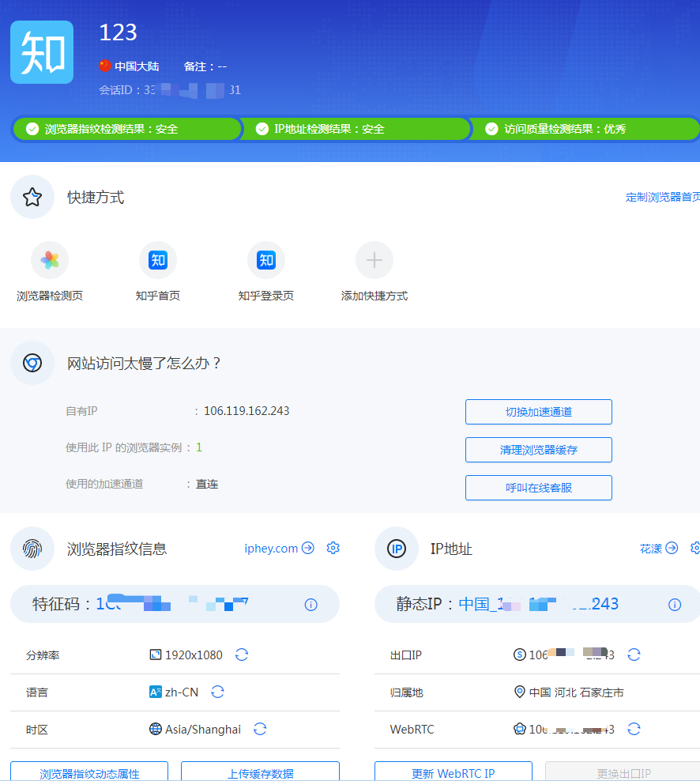The image size is (700, 781).
Task: Click the 切换加速通道 button
Action: [538, 412]
